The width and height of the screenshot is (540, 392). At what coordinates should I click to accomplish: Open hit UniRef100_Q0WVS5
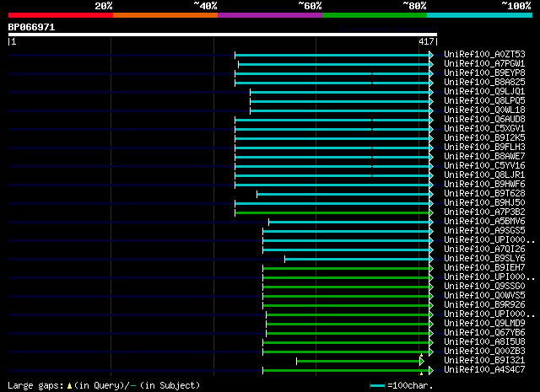click(484, 296)
